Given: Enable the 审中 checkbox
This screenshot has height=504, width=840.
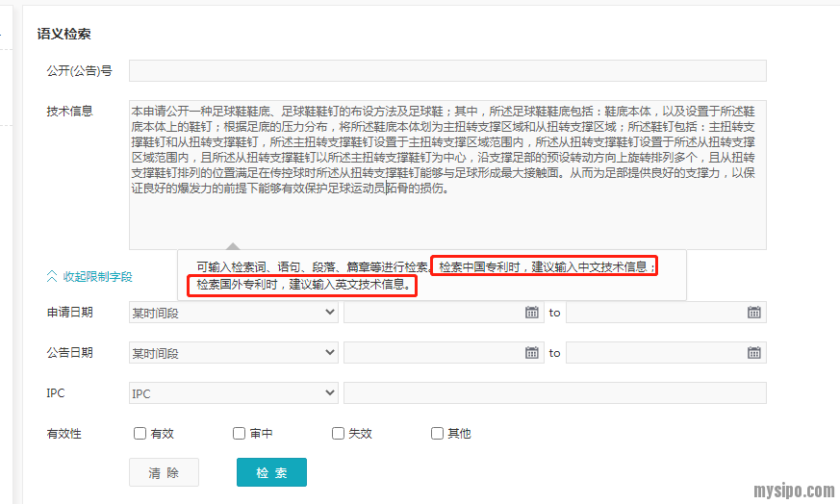Looking at the screenshot, I should coord(240,434).
